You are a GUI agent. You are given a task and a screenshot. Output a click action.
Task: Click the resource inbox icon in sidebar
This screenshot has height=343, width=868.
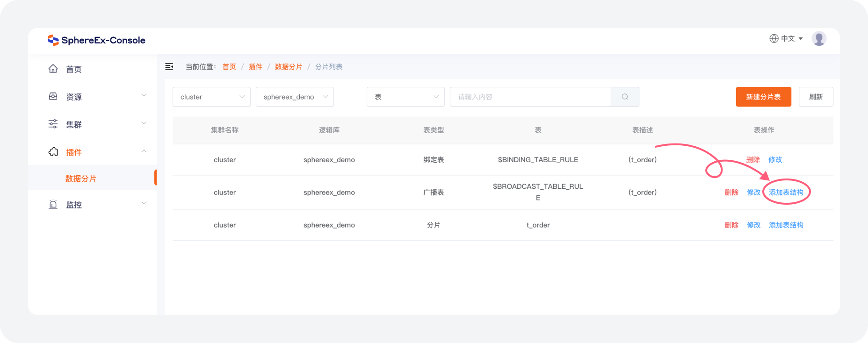pos(53,96)
